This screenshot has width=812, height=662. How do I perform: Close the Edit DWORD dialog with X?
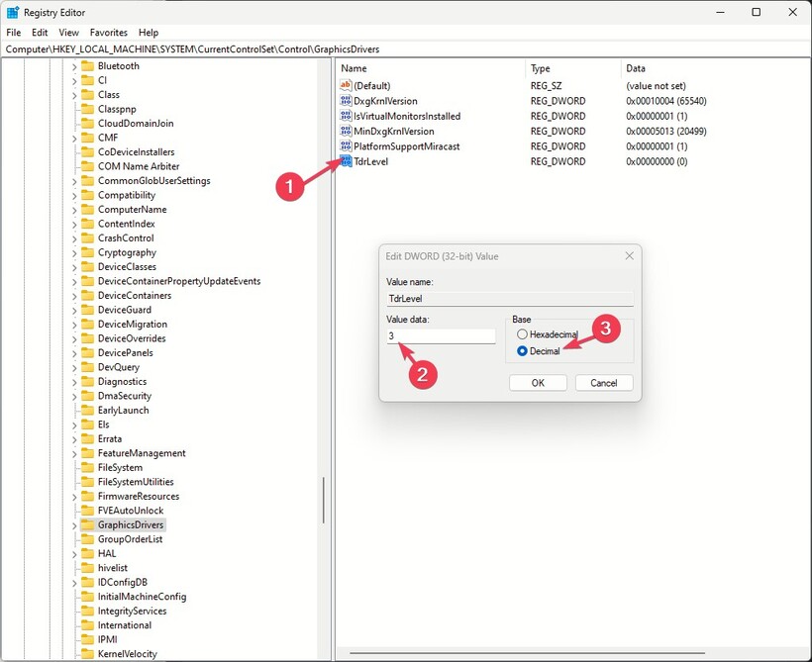(629, 256)
